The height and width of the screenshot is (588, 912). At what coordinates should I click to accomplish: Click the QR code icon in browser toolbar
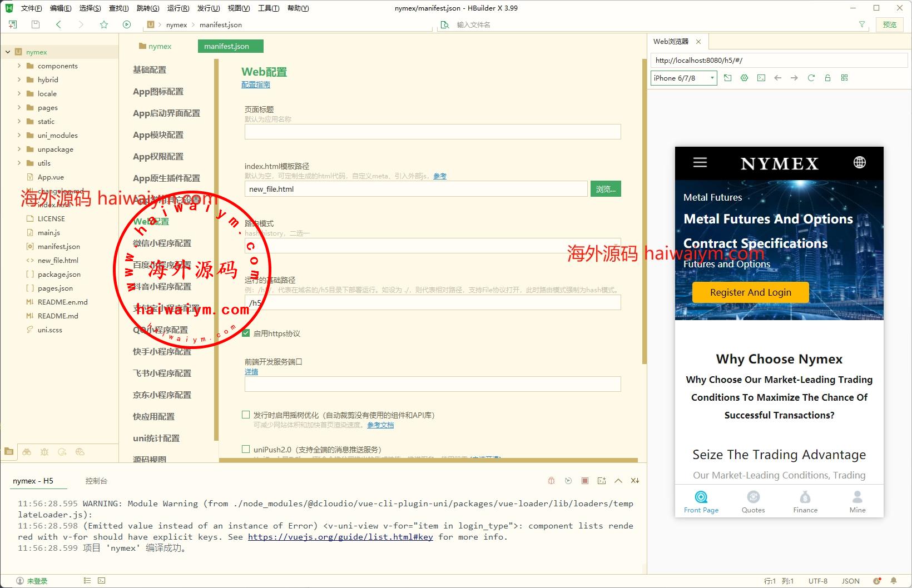tap(844, 78)
